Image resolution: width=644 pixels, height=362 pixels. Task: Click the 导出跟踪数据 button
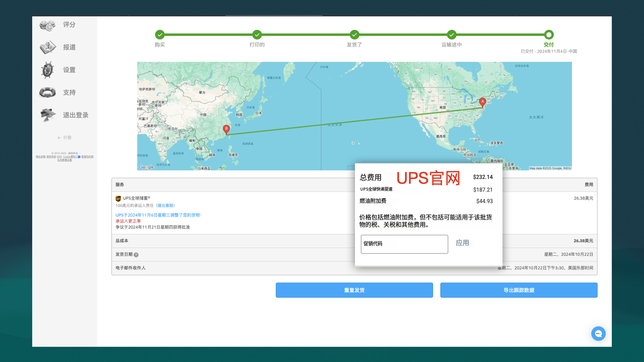(x=519, y=290)
